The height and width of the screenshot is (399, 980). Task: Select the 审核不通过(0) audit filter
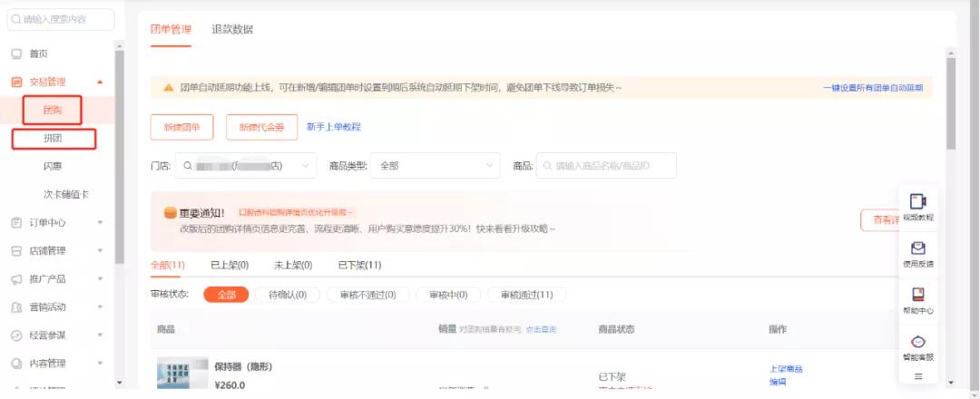click(x=368, y=295)
